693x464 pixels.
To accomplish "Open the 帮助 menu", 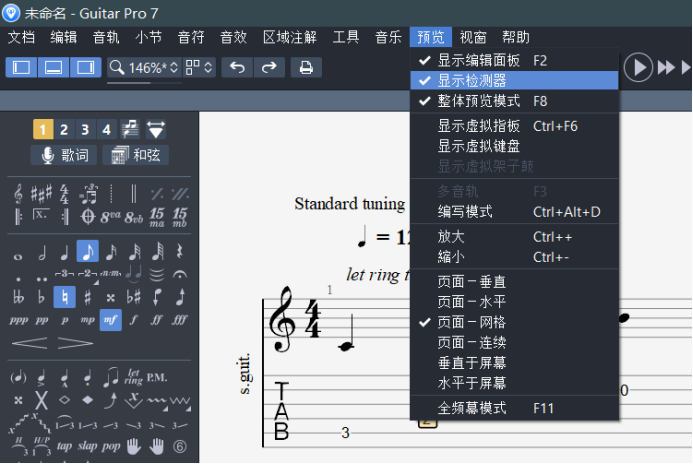I will 516,37.
